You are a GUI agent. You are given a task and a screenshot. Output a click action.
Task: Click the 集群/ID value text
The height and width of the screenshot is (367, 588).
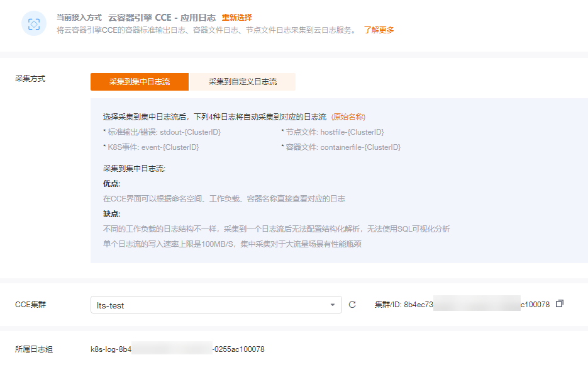tap(462, 304)
